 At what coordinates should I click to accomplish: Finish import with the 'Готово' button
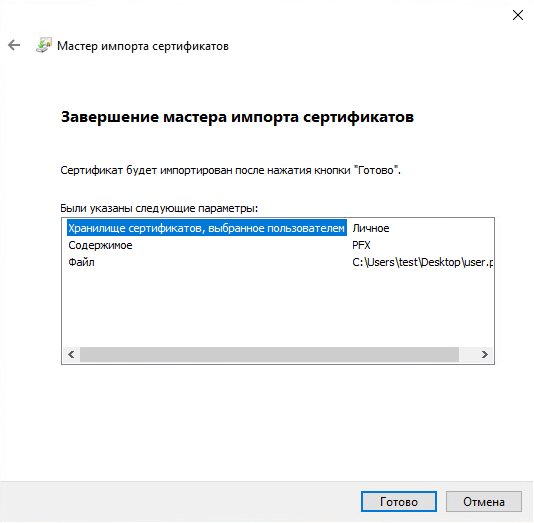coord(399,502)
